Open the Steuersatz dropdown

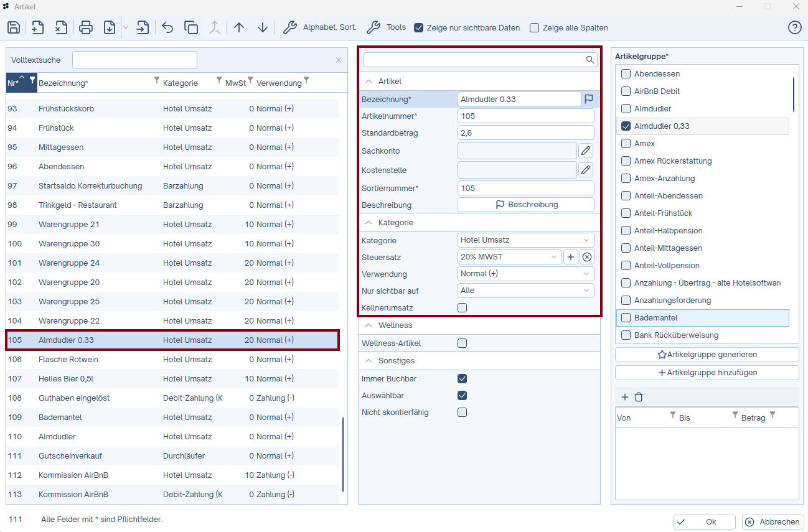[x=509, y=257]
